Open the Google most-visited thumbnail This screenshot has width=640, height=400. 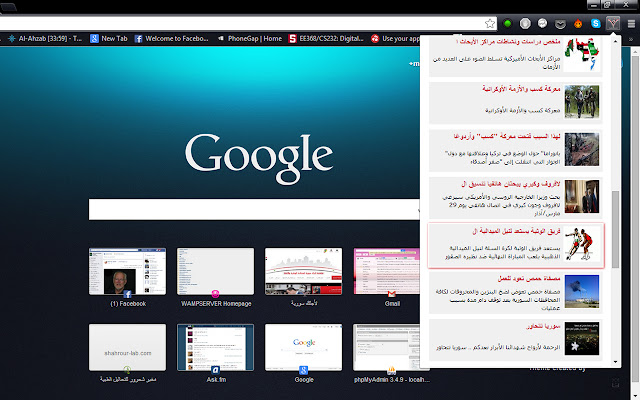tap(303, 347)
